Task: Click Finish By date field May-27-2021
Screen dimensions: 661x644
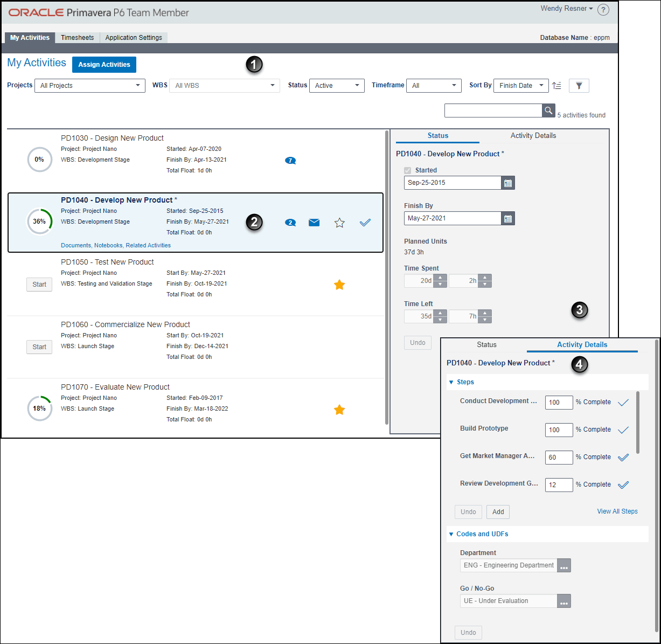Action: pos(453,218)
